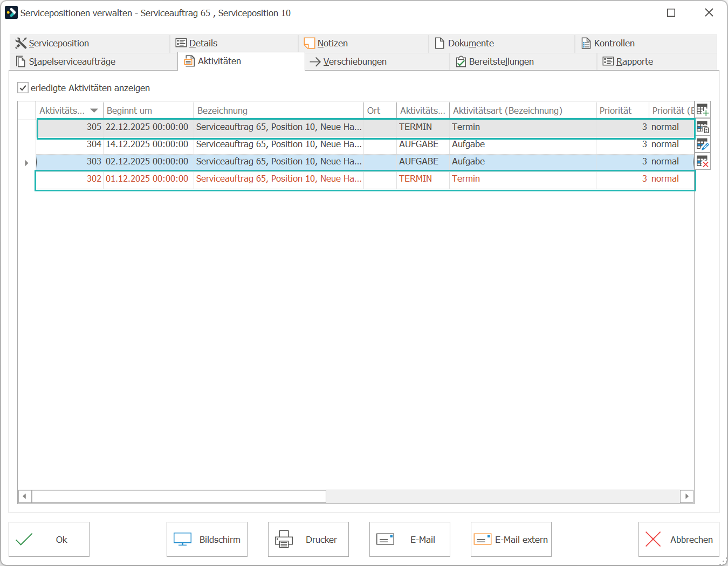
Task: Select the Aktivitäten tab
Action: point(241,61)
